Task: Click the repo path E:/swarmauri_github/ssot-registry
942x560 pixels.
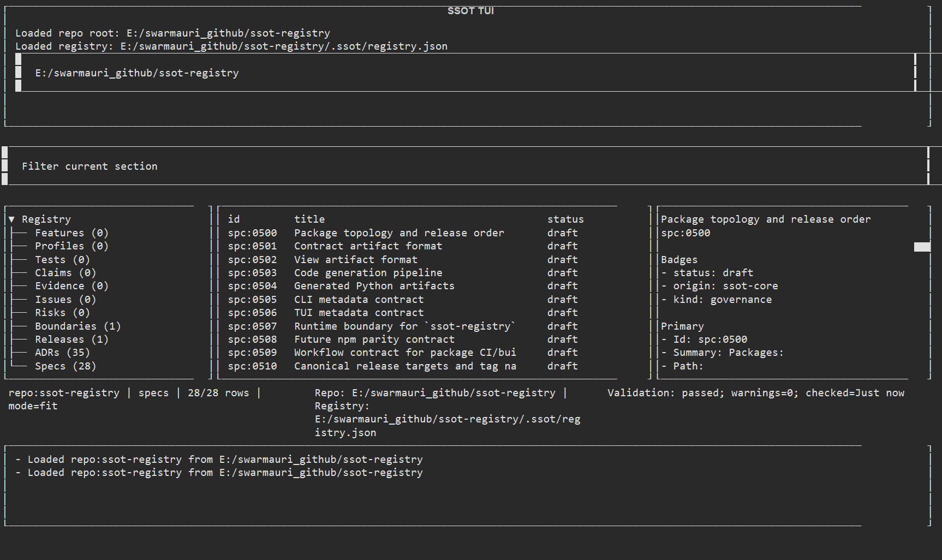Action: [x=136, y=73]
